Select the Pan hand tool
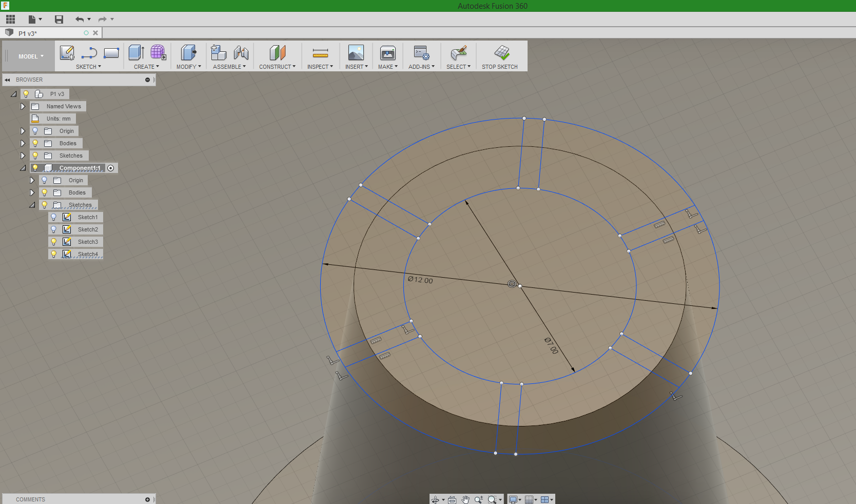This screenshot has width=856, height=504. (465, 499)
